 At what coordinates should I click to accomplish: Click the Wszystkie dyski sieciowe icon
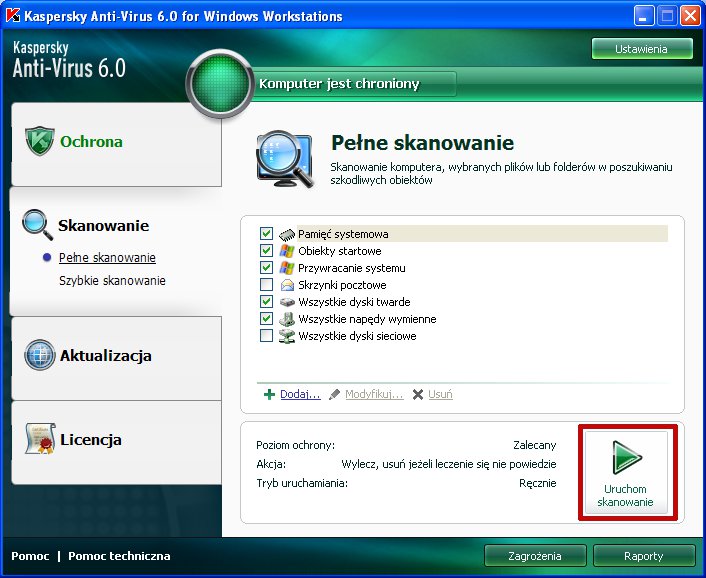pyautogui.click(x=287, y=336)
